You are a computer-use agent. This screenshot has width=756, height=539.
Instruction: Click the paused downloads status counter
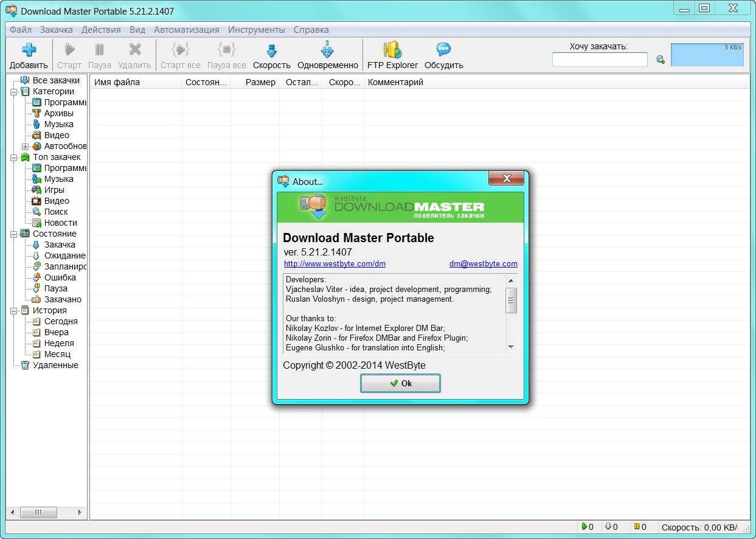click(640, 527)
